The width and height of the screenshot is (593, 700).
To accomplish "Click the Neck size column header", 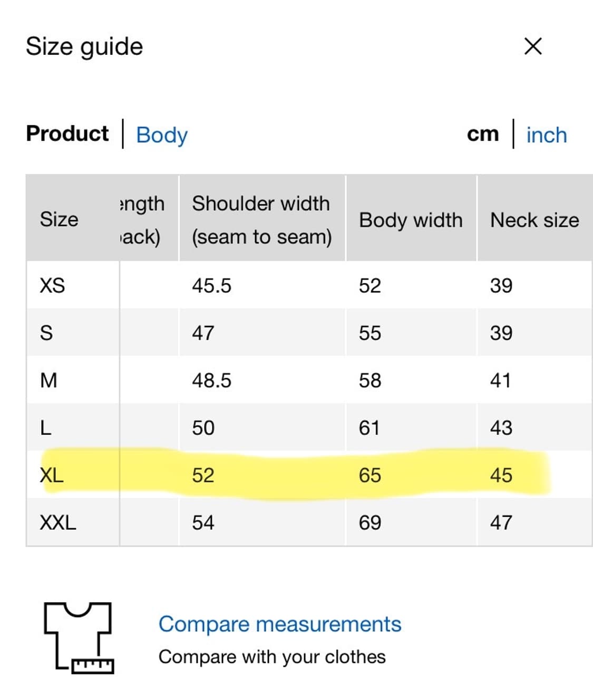I will (x=534, y=220).
